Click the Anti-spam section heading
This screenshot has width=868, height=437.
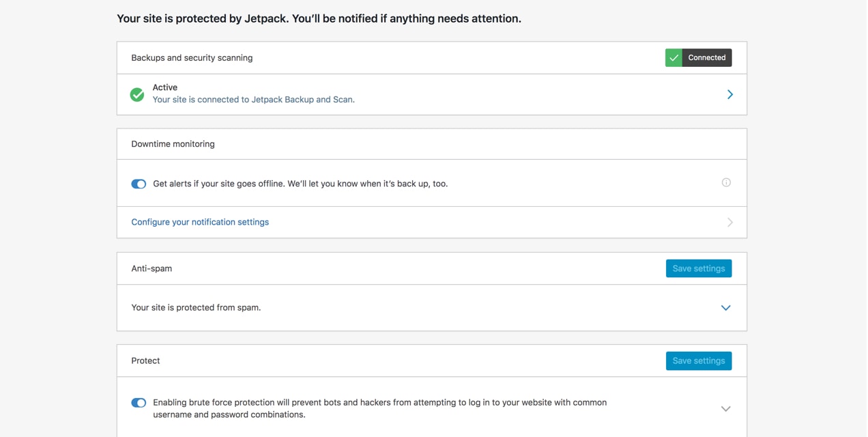click(x=151, y=268)
